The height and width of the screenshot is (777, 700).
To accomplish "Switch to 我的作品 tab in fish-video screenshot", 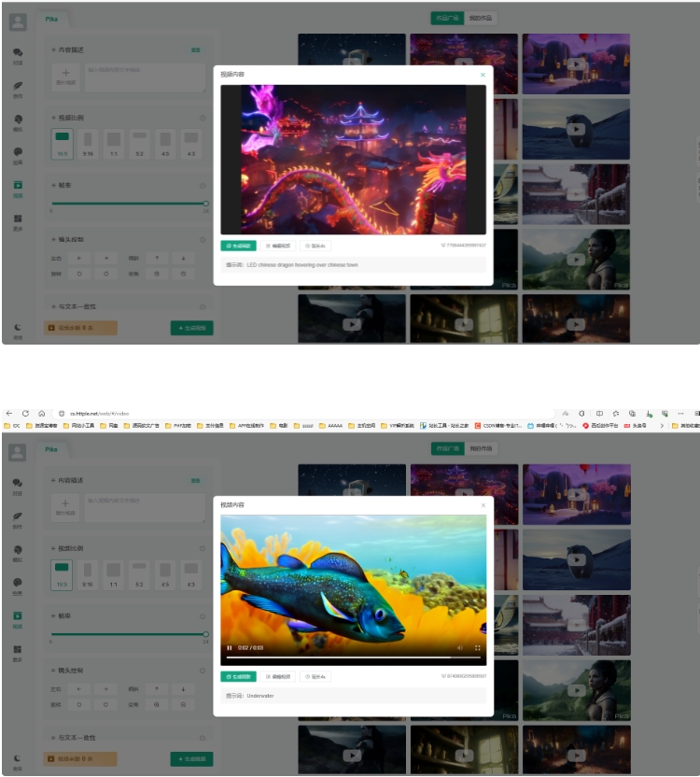I will pyautogui.click(x=481, y=448).
